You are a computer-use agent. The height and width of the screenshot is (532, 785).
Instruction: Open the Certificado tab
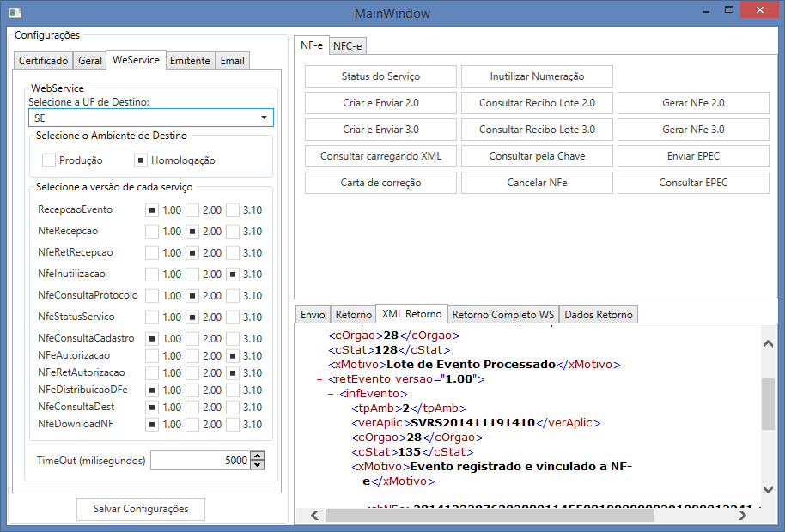click(44, 61)
